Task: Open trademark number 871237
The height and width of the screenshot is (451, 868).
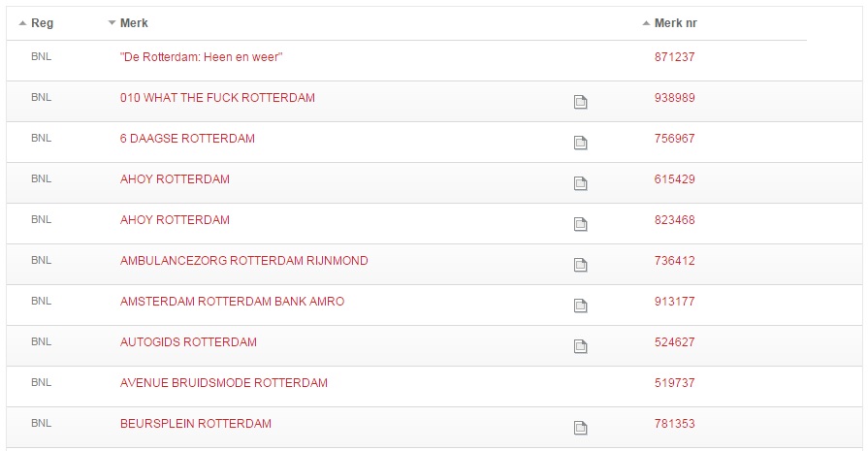Action: (674, 57)
